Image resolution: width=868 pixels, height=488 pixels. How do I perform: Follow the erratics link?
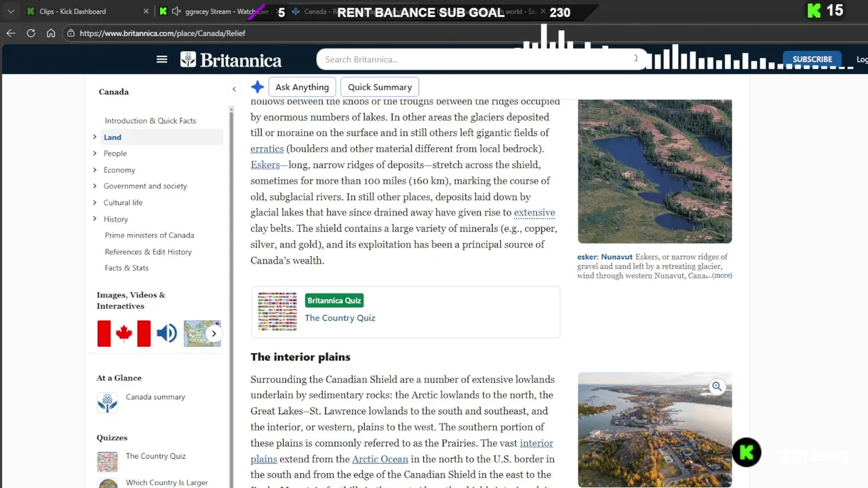point(267,148)
